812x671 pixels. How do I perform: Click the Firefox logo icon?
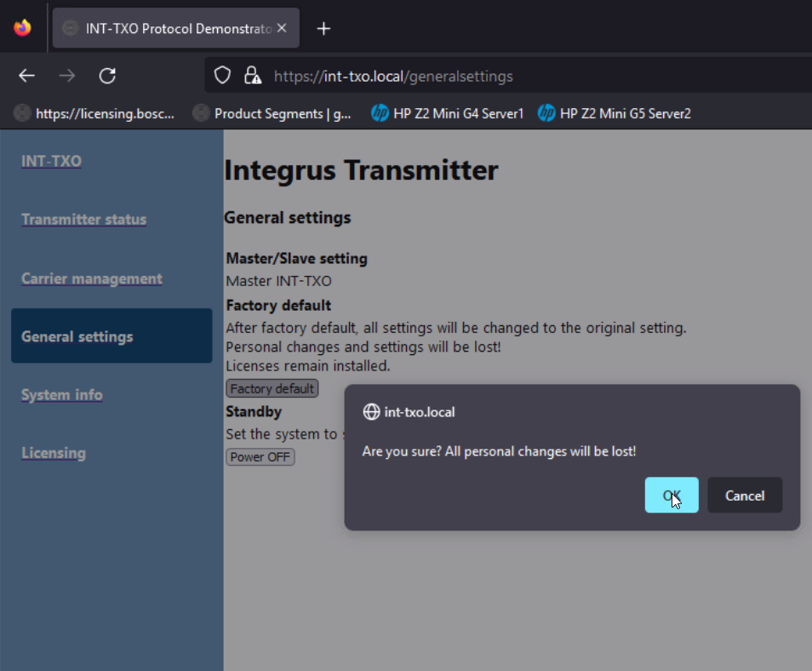[x=23, y=28]
